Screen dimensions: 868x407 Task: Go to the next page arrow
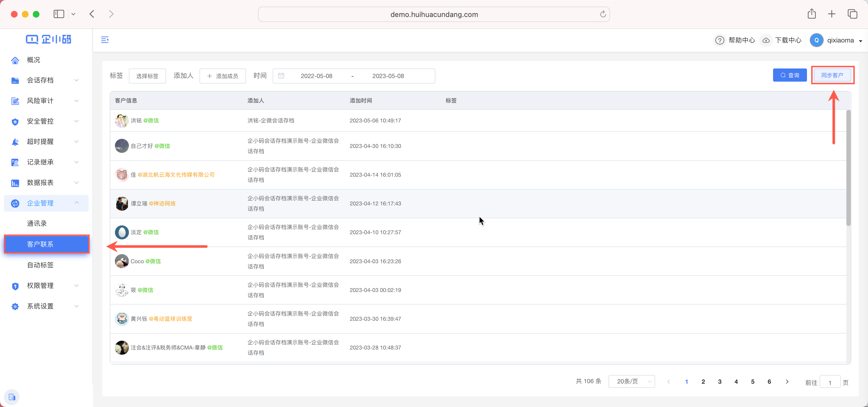(x=787, y=382)
